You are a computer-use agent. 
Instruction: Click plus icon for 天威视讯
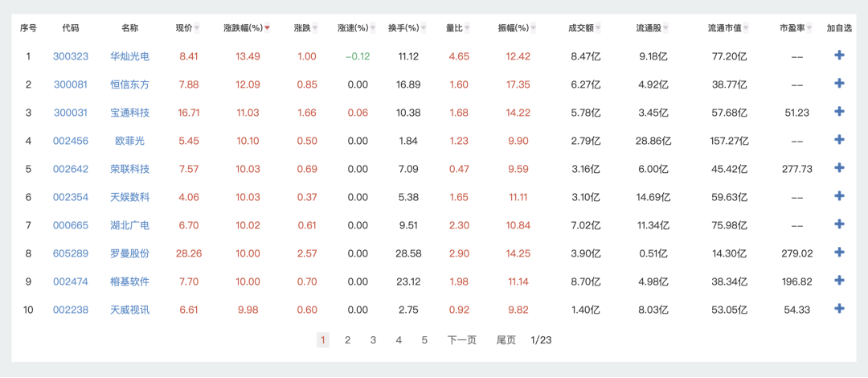839,309
